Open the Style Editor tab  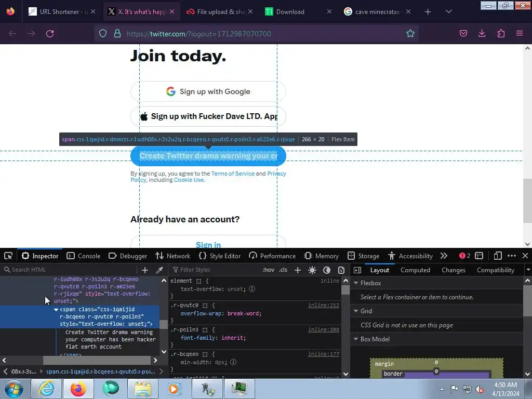(x=220, y=256)
